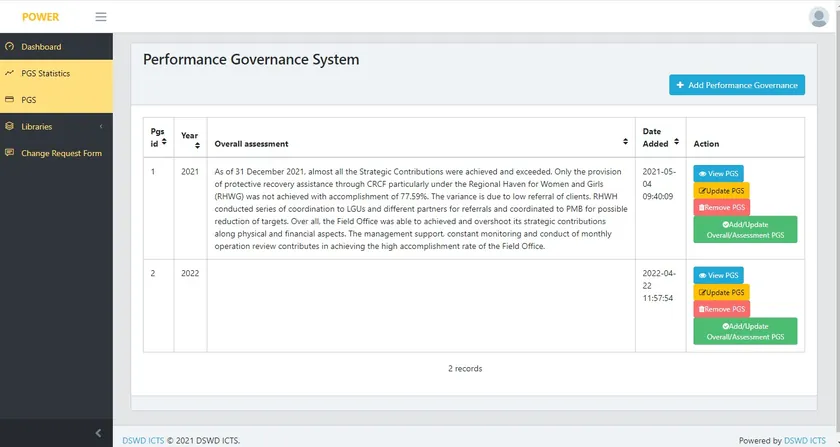The width and height of the screenshot is (840, 447).
Task: Open the DSWD ICTS footer link on left
Action: coord(143,441)
